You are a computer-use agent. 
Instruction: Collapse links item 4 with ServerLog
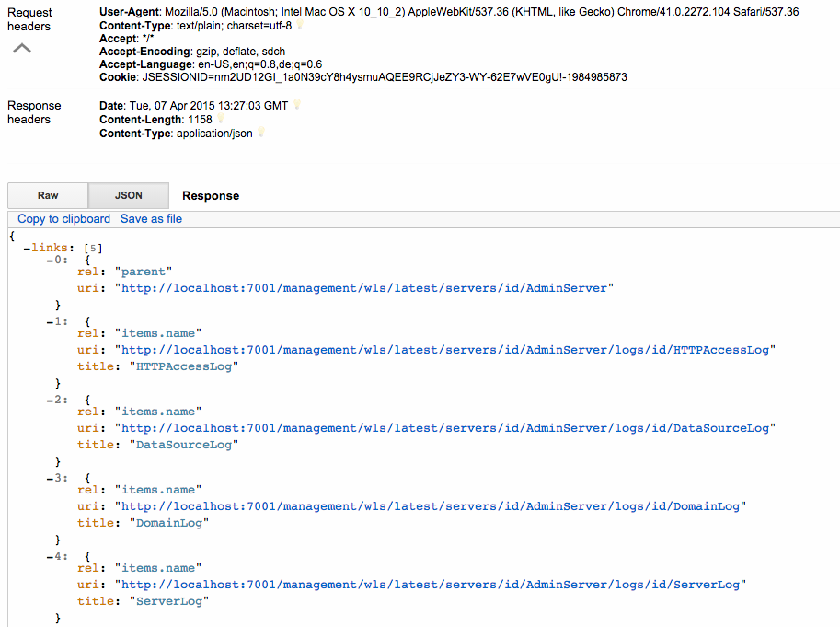(x=49, y=555)
